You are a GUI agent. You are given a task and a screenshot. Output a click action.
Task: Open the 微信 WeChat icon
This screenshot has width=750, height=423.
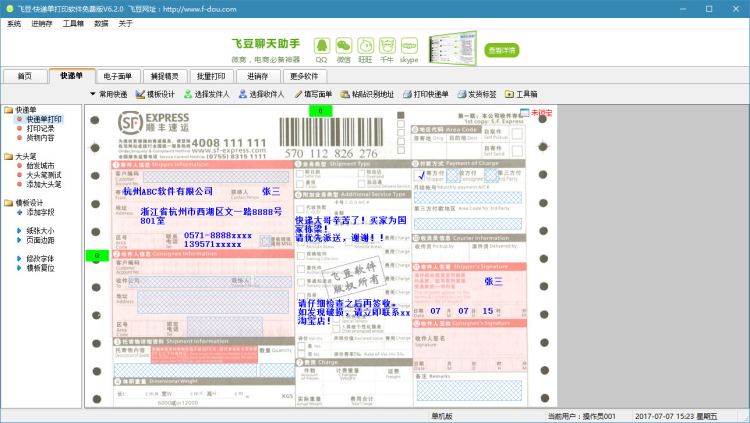click(x=343, y=46)
